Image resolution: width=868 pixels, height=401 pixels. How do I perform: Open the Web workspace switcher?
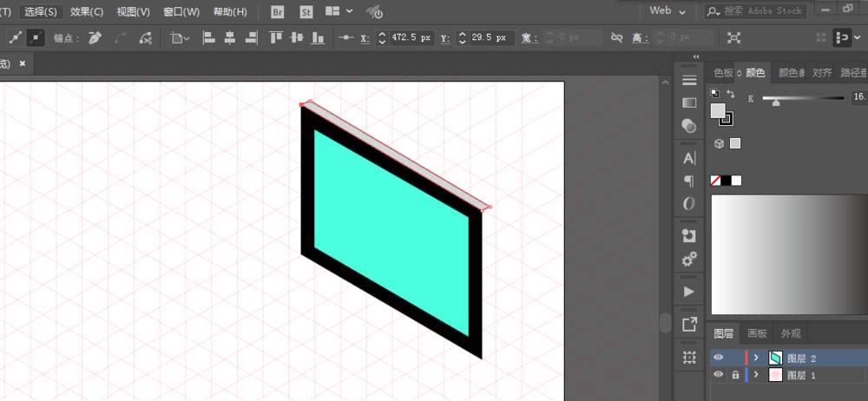[667, 10]
